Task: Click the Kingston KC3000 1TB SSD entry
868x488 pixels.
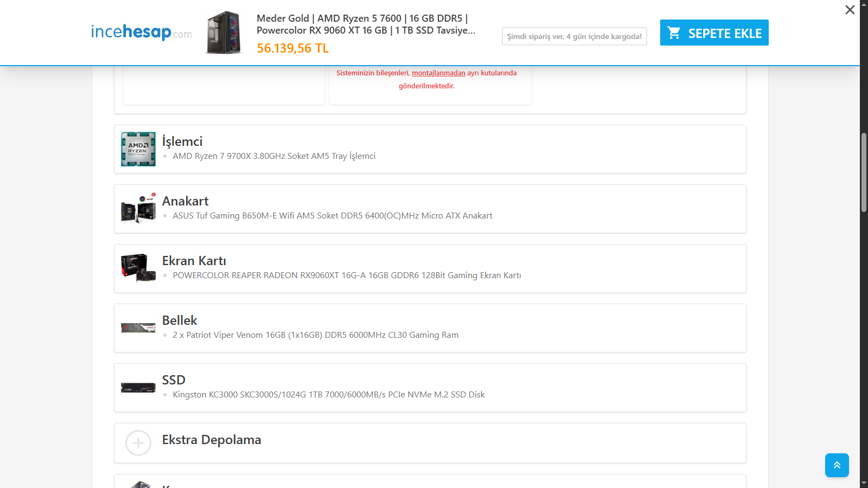Action: coord(329,395)
